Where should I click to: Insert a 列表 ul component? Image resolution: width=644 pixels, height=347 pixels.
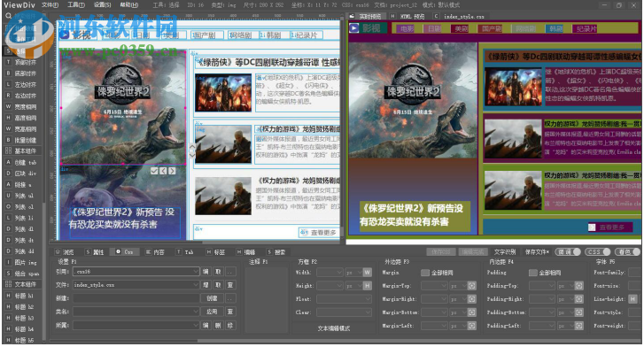(x=22, y=196)
